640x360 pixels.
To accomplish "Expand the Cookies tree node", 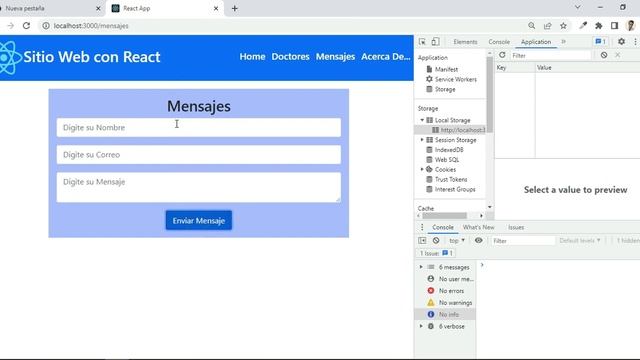I will pos(422,169).
